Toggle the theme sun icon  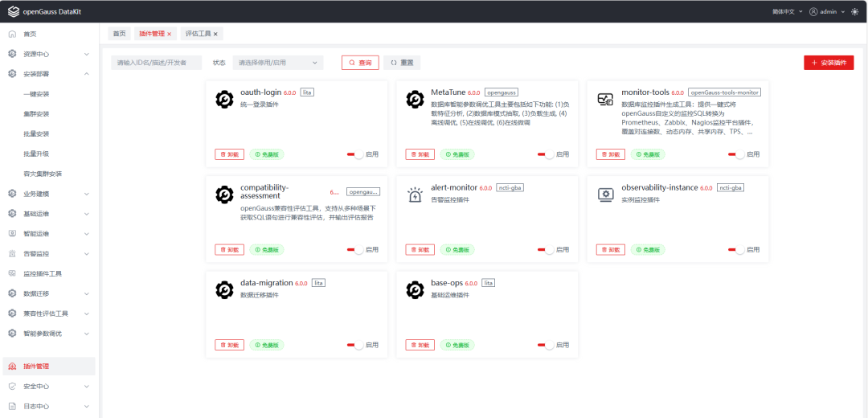coord(854,11)
